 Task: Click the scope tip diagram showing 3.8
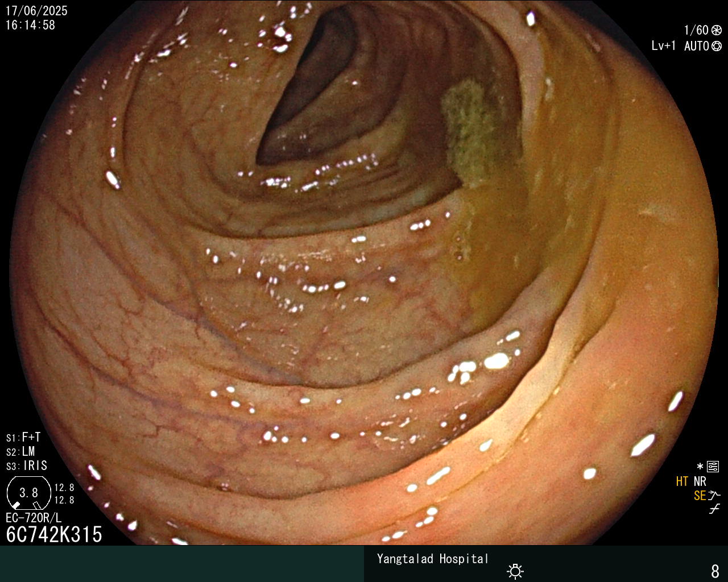[28, 493]
